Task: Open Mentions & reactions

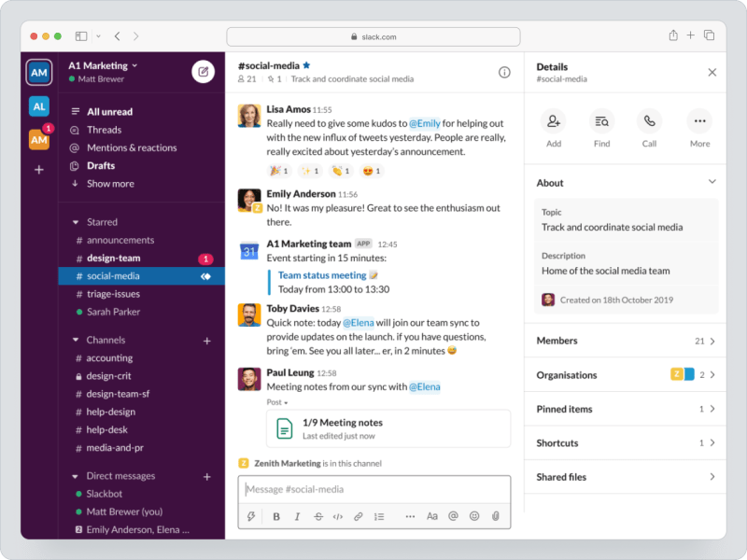Action: (x=132, y=148)
